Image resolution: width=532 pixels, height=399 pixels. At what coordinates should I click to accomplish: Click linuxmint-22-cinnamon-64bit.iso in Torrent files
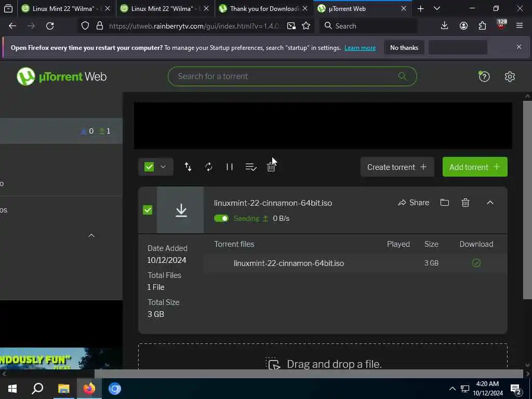pyautogui.click(x=289, y=263)
